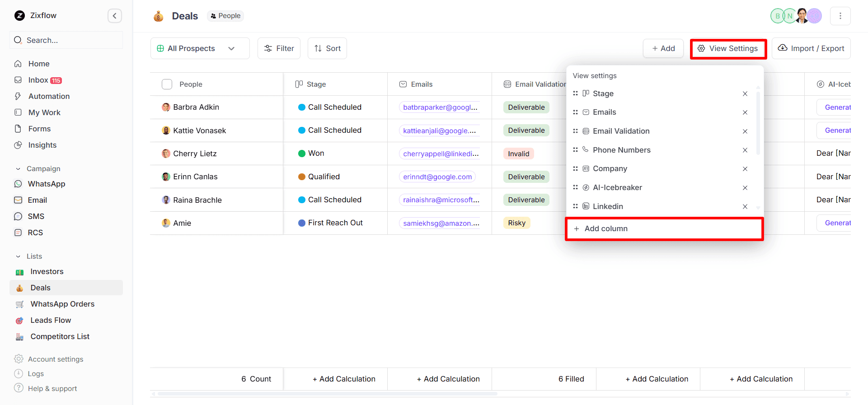Click Erinn Canlas's Qualified stage
Viewport: 868px width, 405px height.
coord(319,177)
